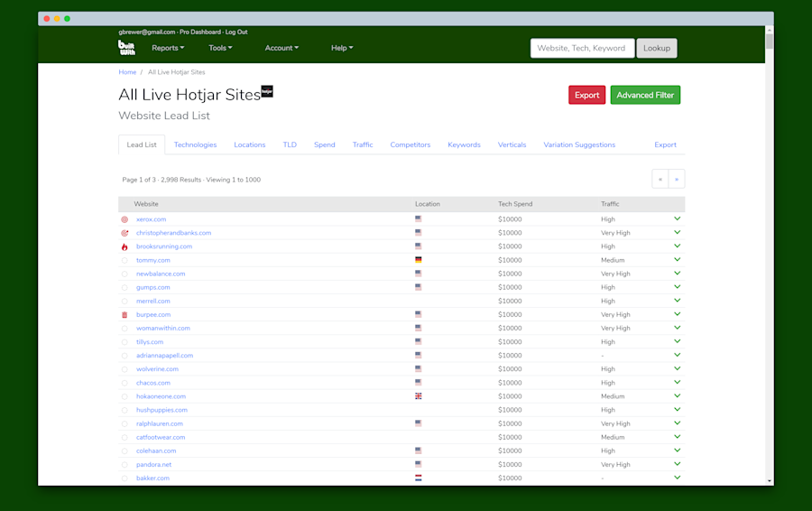Click the flame icon beside brooksrunning.com

pos(125,246)
